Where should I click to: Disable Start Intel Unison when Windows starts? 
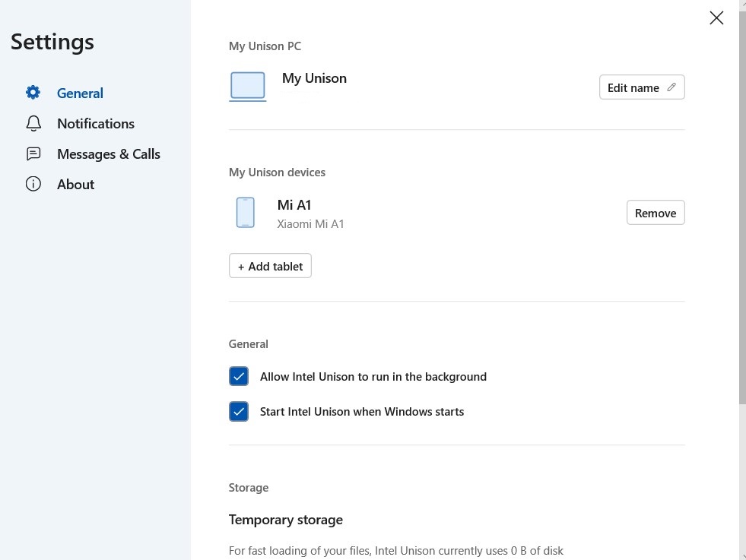(239, 412)
